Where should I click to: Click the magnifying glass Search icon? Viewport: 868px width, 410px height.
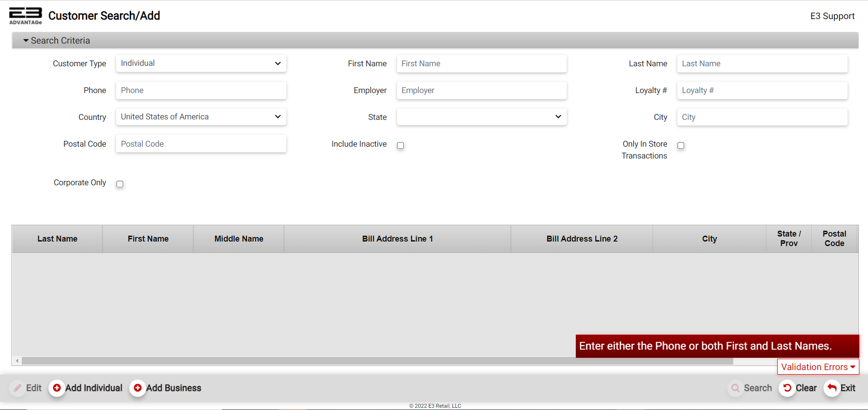tap(736, 388)
